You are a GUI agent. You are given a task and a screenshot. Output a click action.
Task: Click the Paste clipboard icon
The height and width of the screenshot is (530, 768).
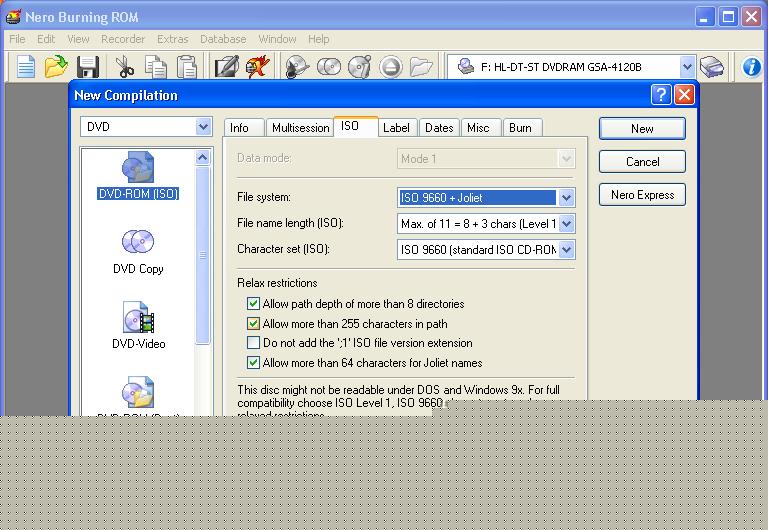click(187, 67)
